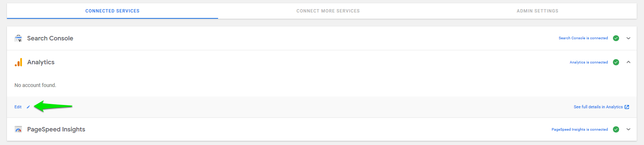Click Search Console green checkmark status icon

(x=616, y=38)
